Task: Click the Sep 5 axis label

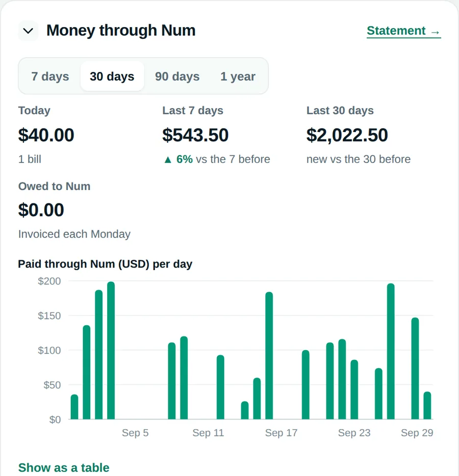Action: pyautogui.click(x=135, y=433)
